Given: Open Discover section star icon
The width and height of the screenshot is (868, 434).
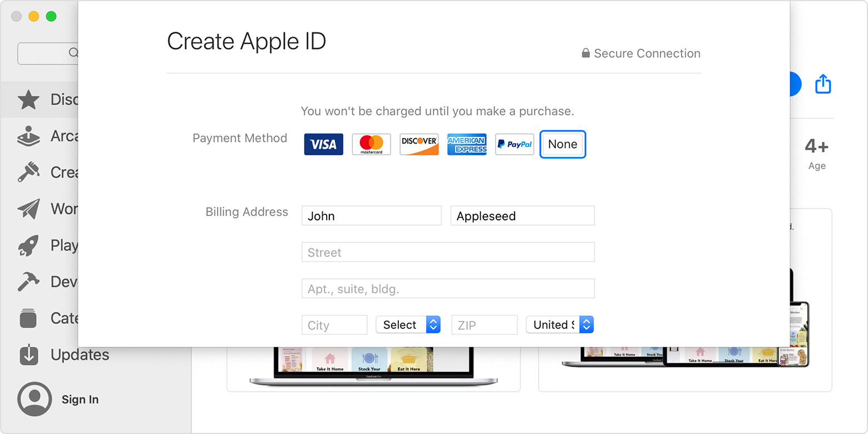Looking at the screenshot, I should coord(29,100).
